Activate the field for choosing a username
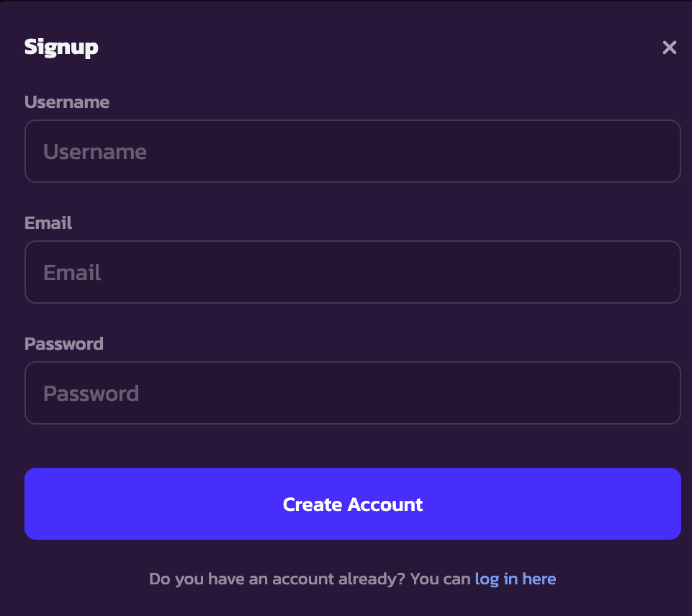The width and height of the screenshot is (692, 616). coord(353,151)
